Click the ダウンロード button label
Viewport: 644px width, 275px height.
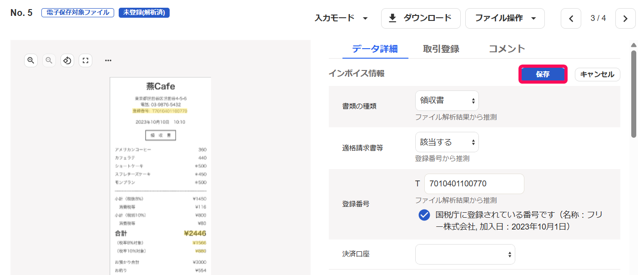click(x=428, y=18)
